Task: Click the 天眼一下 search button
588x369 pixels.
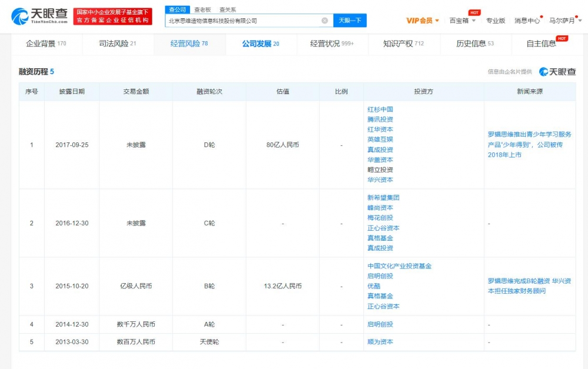Action: pos(350,21)
